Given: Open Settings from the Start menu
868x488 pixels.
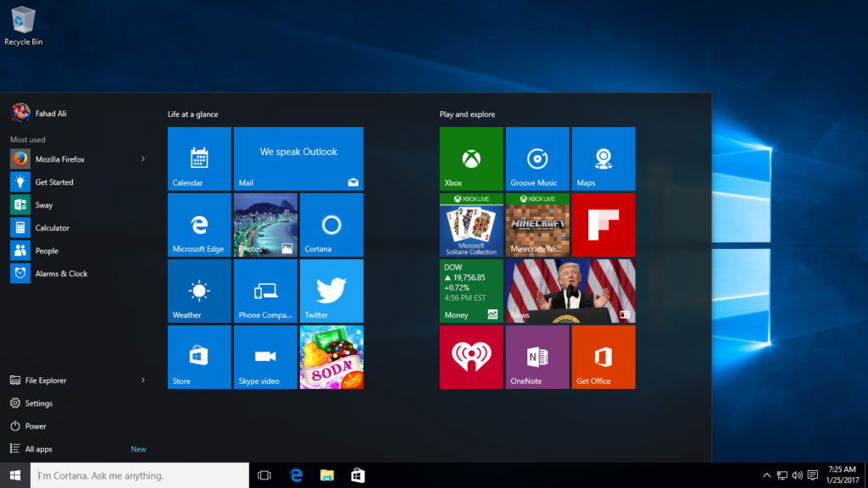Looking at the screenshot, I should tap(38, 402).
